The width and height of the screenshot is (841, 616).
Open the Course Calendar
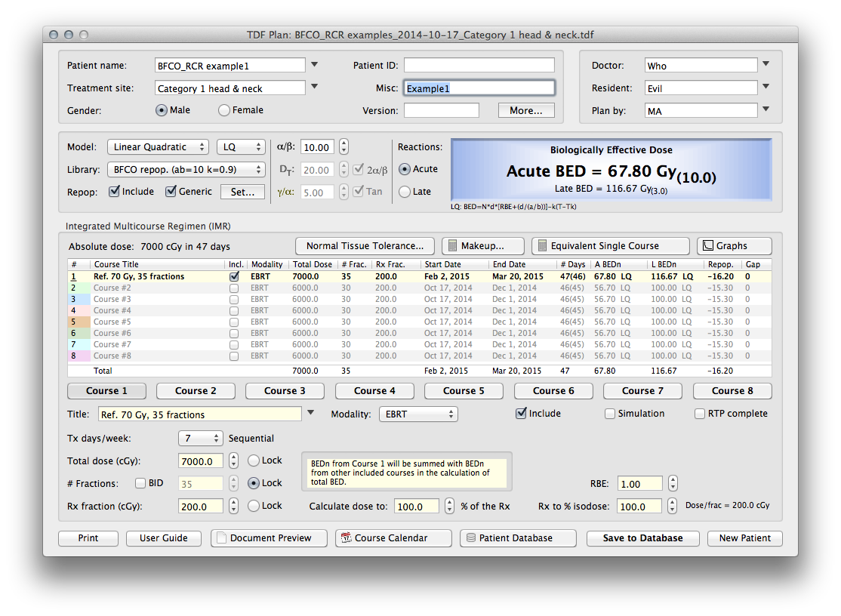pos(393,538)
